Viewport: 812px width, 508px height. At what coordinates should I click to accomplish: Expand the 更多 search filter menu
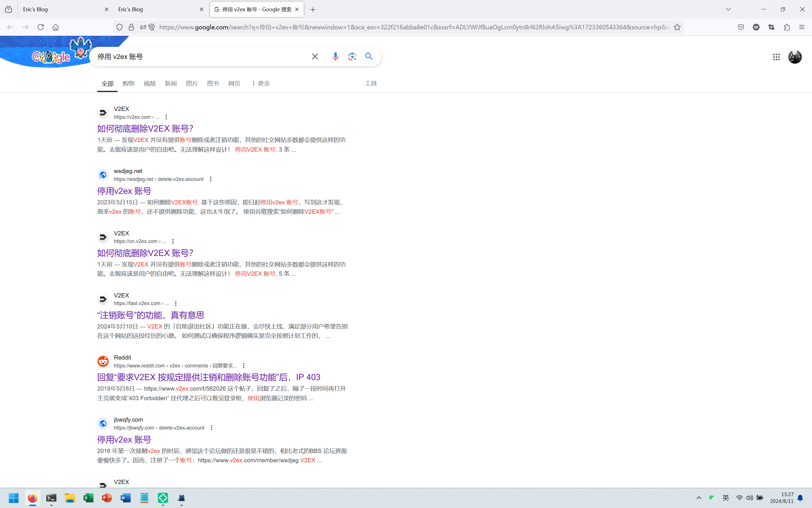261,83
